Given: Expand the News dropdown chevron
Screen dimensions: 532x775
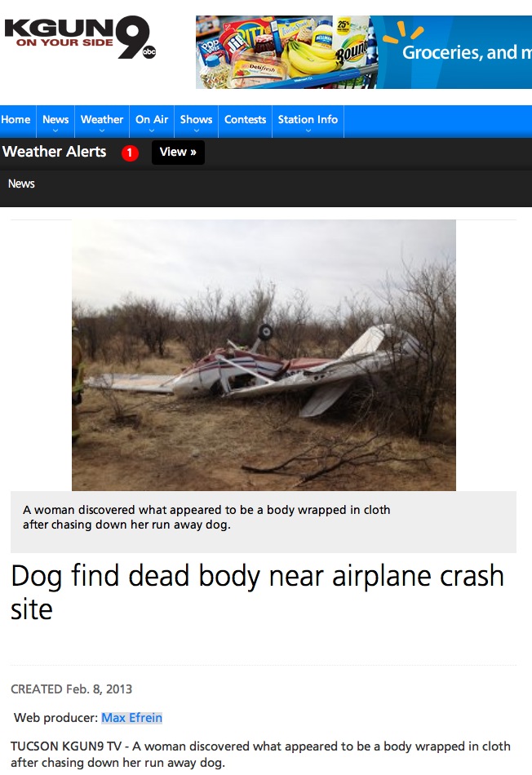Looking at the screenshot, I should click(x=55, y=131).
